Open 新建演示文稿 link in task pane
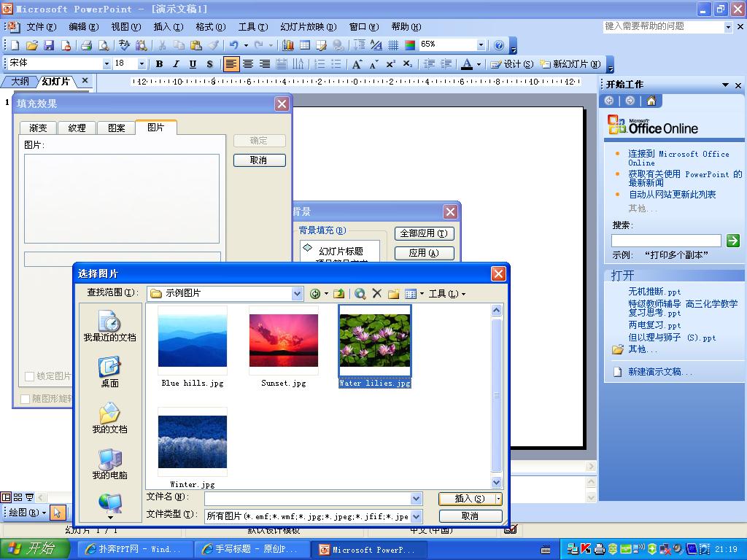 coord(659,371)
